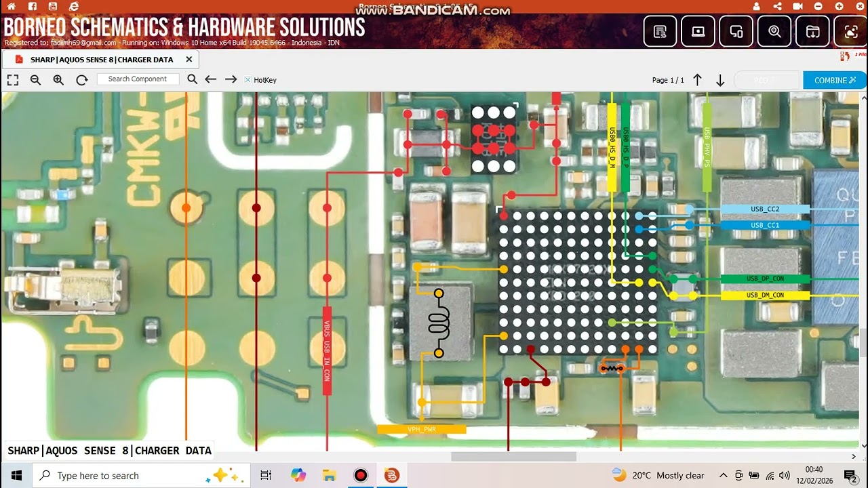The height and width of the screenshot is (488, 868).
Task: Click the horizontal scrollbar thumb
Action: (x=513, y=456)
